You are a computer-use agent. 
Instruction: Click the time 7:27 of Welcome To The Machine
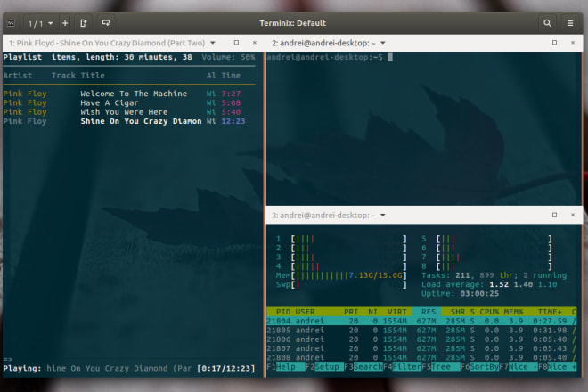point(231,94)
